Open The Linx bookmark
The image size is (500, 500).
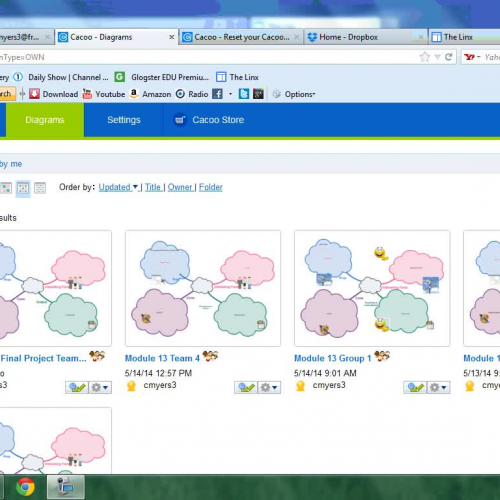[x=237, y=77]
